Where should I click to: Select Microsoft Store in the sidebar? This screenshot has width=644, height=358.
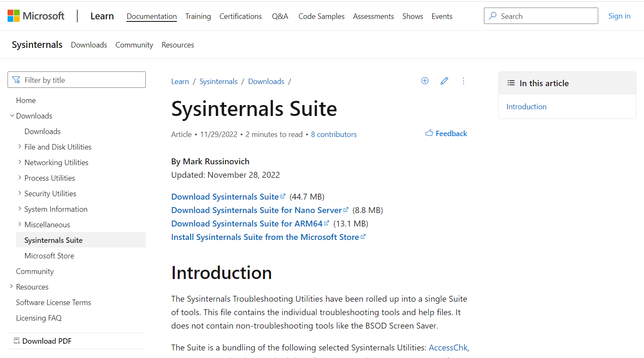pyautogui.click(x=49, y=255)
